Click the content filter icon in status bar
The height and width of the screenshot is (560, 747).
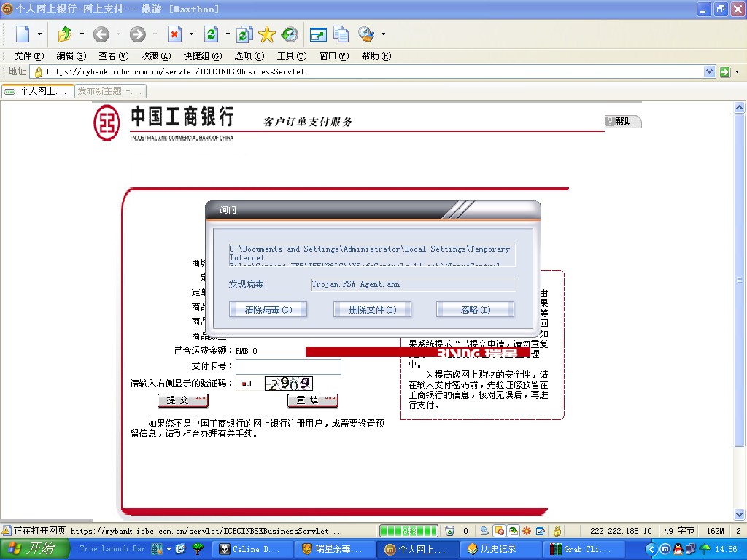[513, 531]
